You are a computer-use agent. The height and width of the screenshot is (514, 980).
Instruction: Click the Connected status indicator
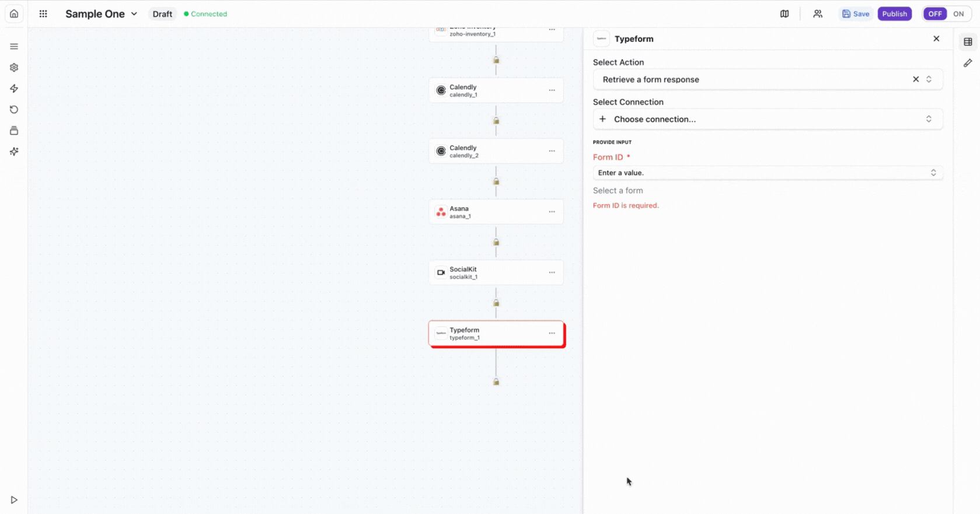coord(205,14)
